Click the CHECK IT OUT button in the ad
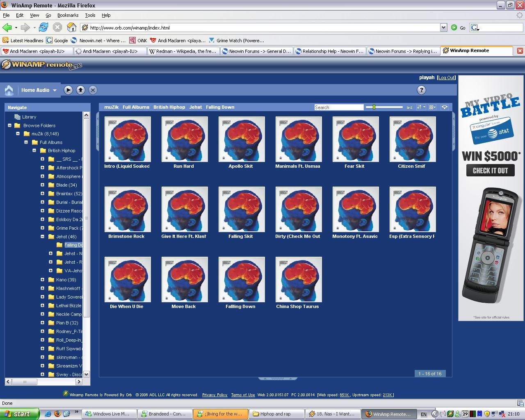Image resolution: width=525 pixels, height=420 pixels. click(490, 170)
